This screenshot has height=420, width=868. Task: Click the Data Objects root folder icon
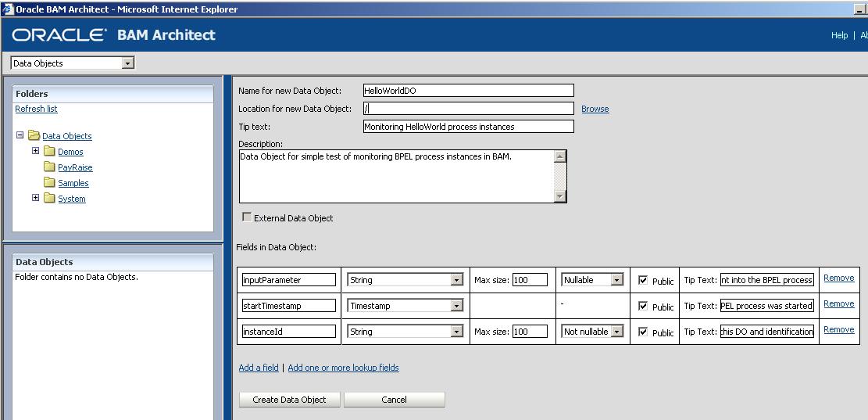tap(34, 136)
